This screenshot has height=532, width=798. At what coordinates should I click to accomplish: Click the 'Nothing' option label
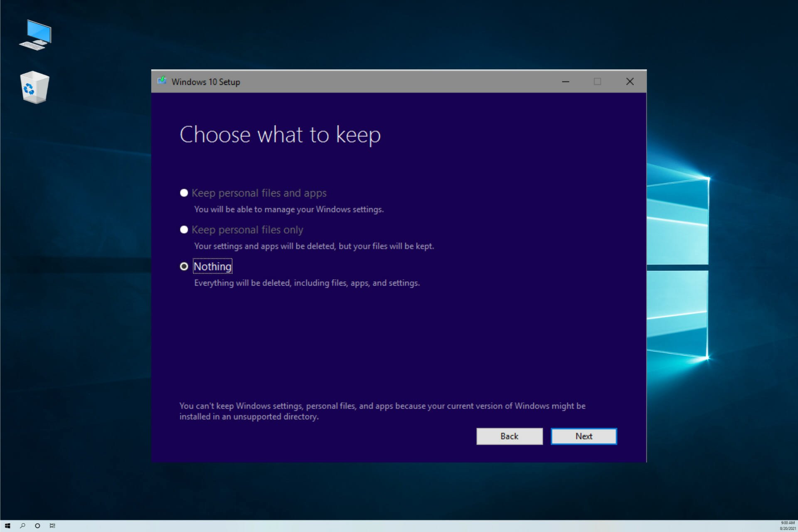click(x=212, y=266)
